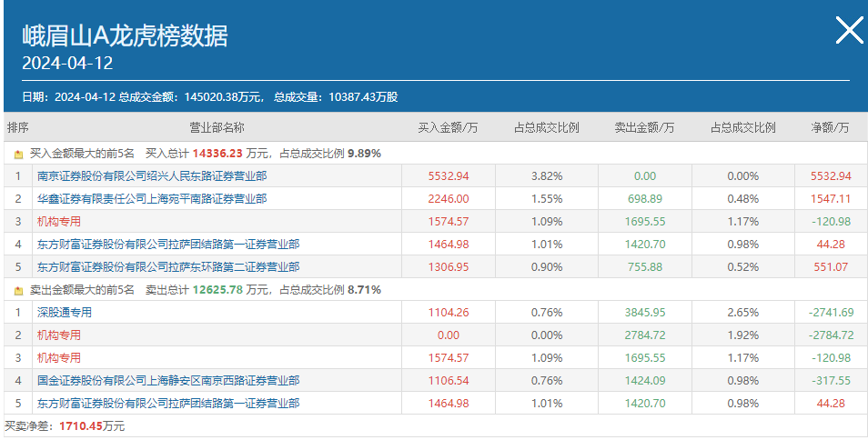Click buy amount 2246.00 for 华鑫证券
Image resolution: width=868 pixels, height=440 pixels.
coord(449,199)
